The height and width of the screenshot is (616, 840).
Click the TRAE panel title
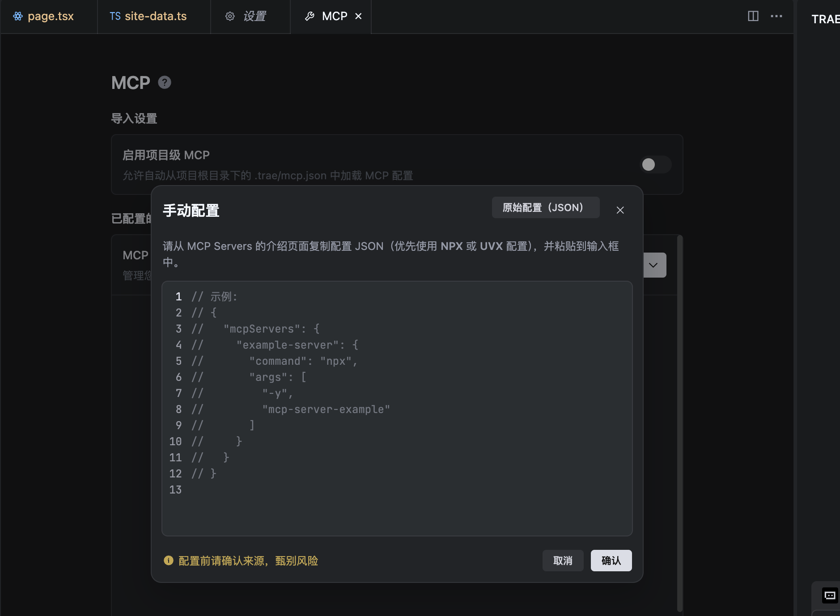825,19
